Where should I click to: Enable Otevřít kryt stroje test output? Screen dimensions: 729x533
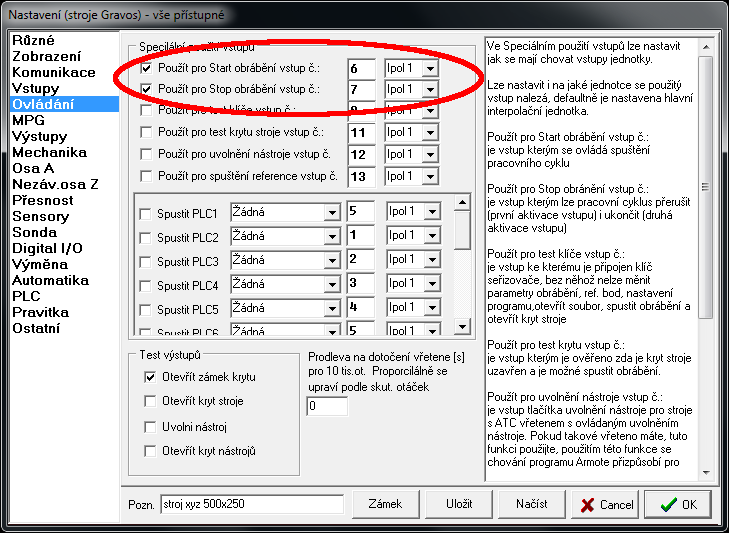tap(150, 401)
